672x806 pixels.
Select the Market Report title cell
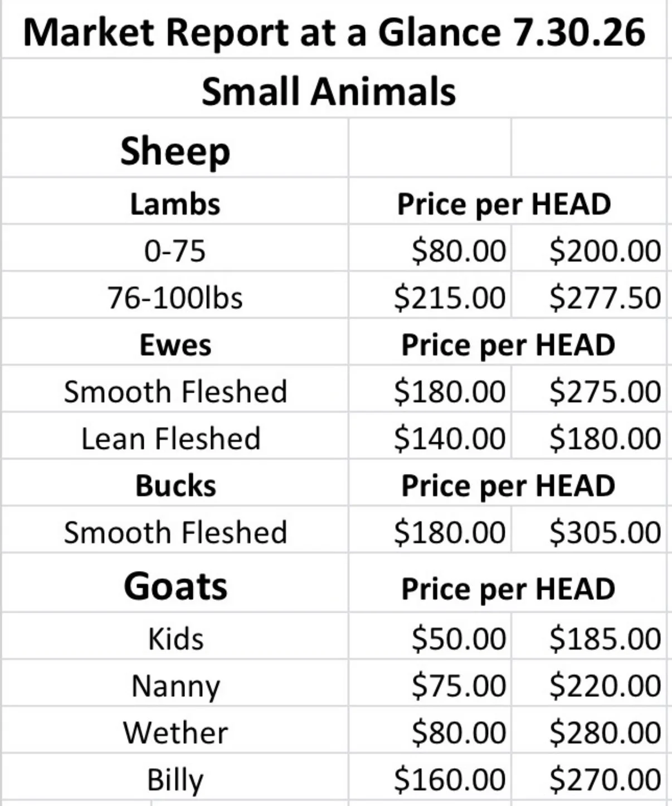334,31
